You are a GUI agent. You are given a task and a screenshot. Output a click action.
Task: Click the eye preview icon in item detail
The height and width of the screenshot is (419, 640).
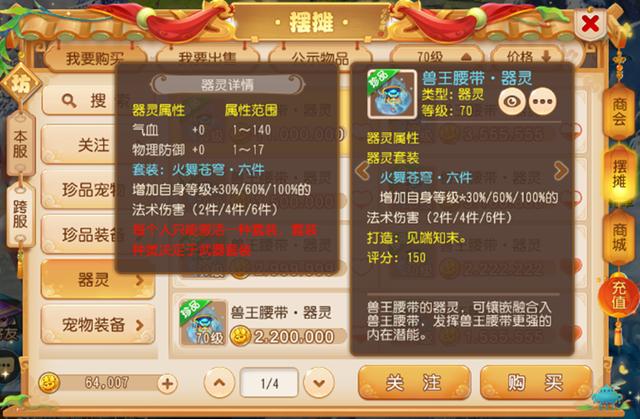(512, 101)
